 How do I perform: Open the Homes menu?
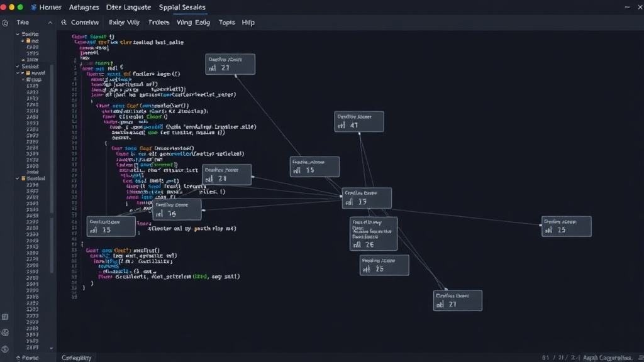pos(50,8)
